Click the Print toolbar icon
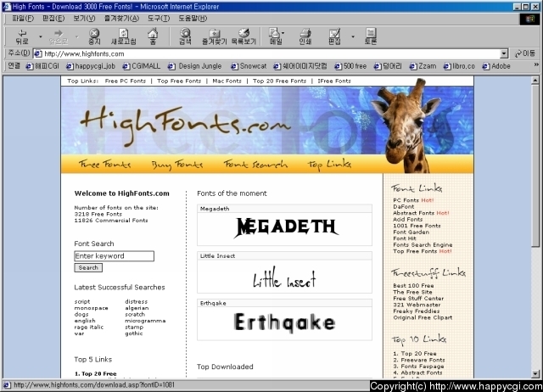 click(x=305, y=36)
